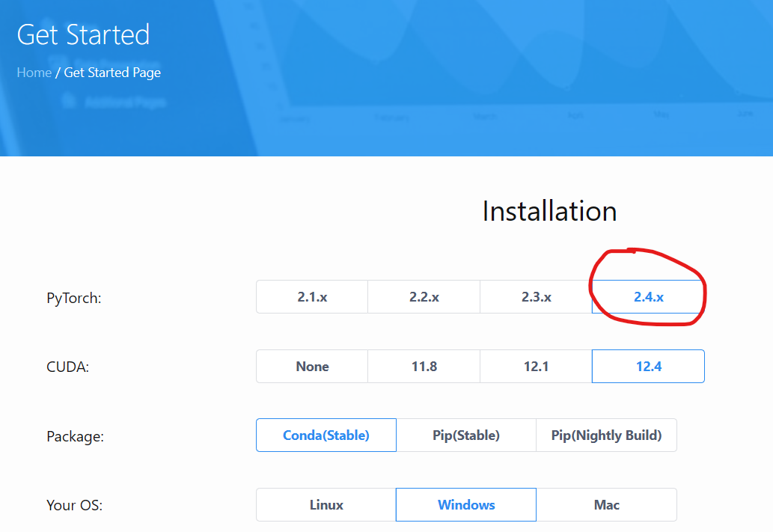Pick the Pip(Stable) package option

(x=466, y=435)
